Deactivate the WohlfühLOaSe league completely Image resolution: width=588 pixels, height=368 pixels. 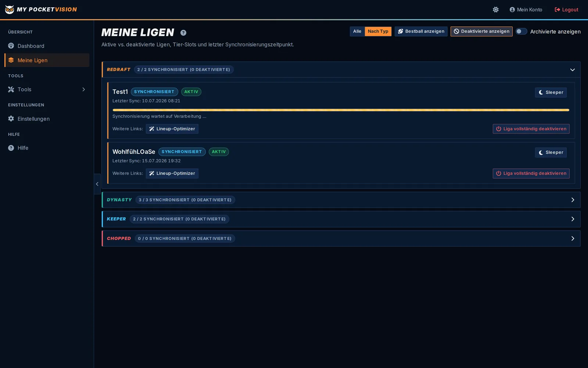pos(531,173)
